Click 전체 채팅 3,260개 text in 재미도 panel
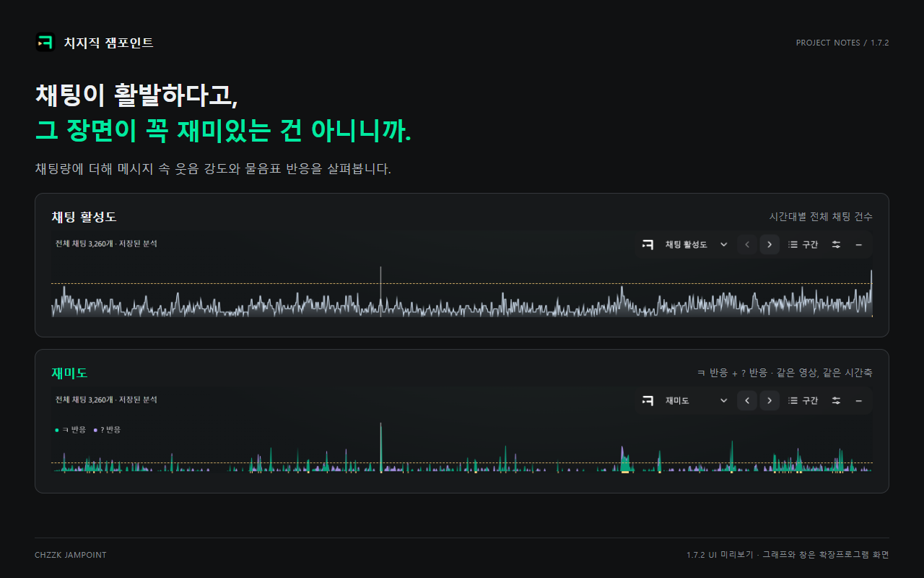Image resolution: width=924 pixels, height=578 pixels. (x=84, y=400)
